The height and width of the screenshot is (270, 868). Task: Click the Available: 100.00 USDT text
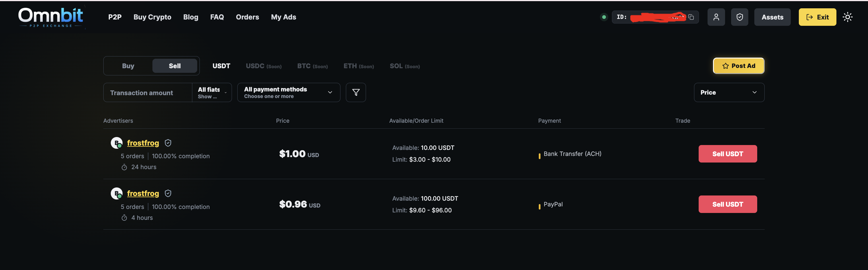(425, 199)
